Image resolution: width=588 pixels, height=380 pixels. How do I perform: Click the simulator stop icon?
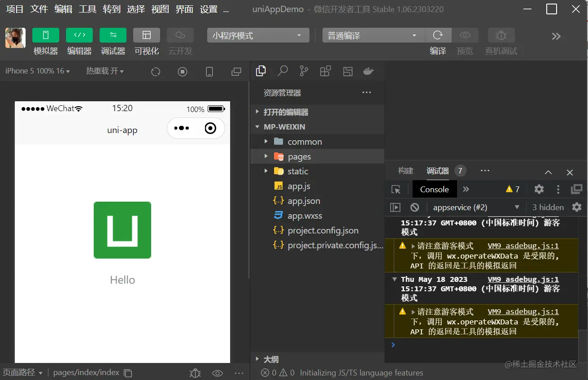pos(183,72)
